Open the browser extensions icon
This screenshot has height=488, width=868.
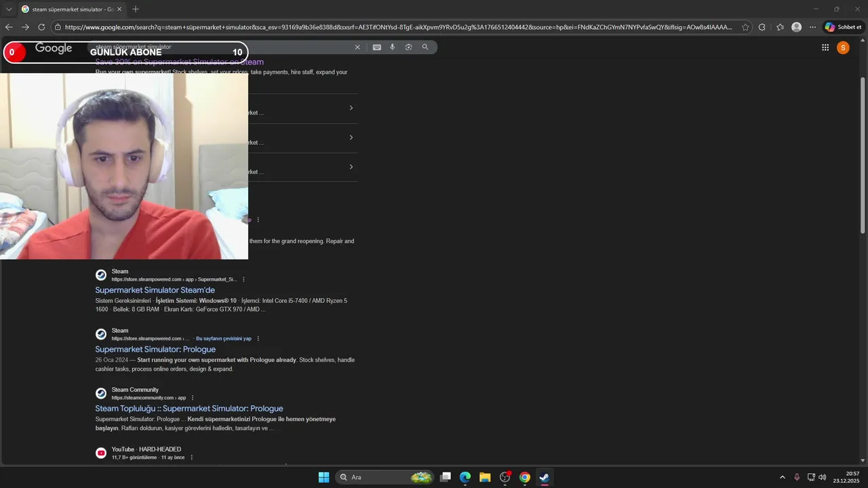point(762,27)
